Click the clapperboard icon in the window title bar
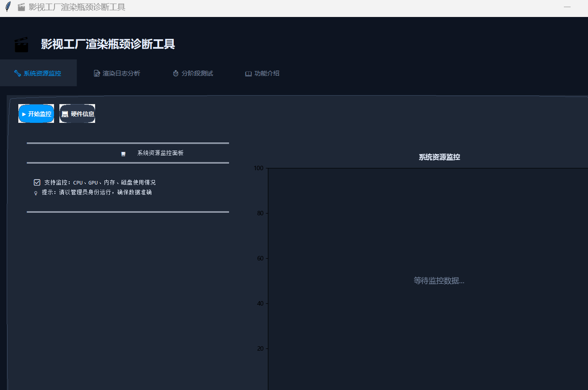 tap(21, 7)
